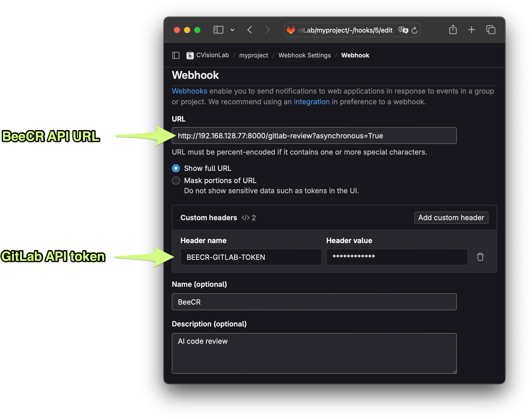Click the CVisionLab project avatar icon
Viewport: 532px width, 419px height.
190,55
